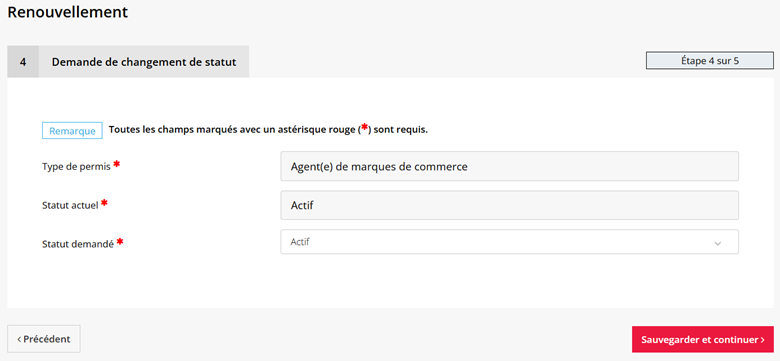Image resolution: width=780 pixels, height=361 pixels.
Task: Go back with the Précédent button
Action: [x=44, y=339]
